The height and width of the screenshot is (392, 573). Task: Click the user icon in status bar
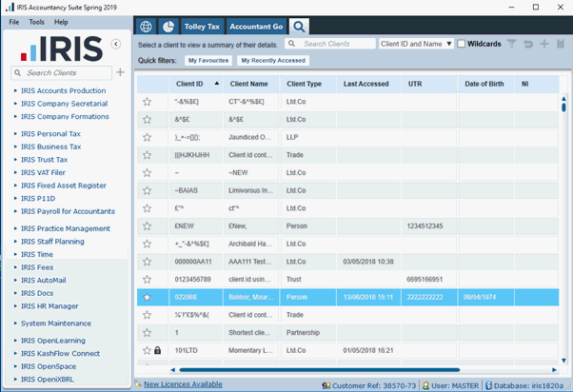click(x=425, y=385)
